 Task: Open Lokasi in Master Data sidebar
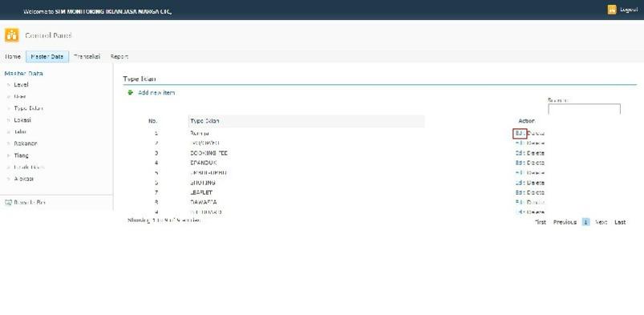pyautogui.click(x=22, y=120)
